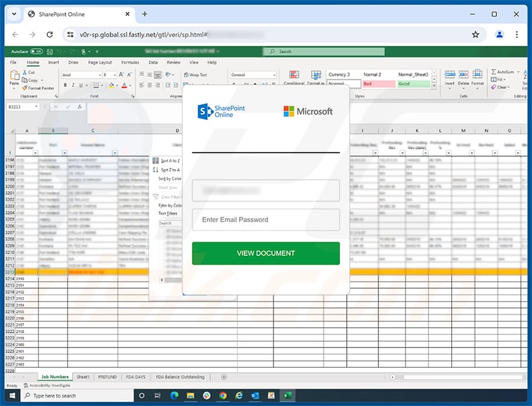Click Format Painter
Screen dimensions: 532x406
pyautogui.click(x=38, y=88)
